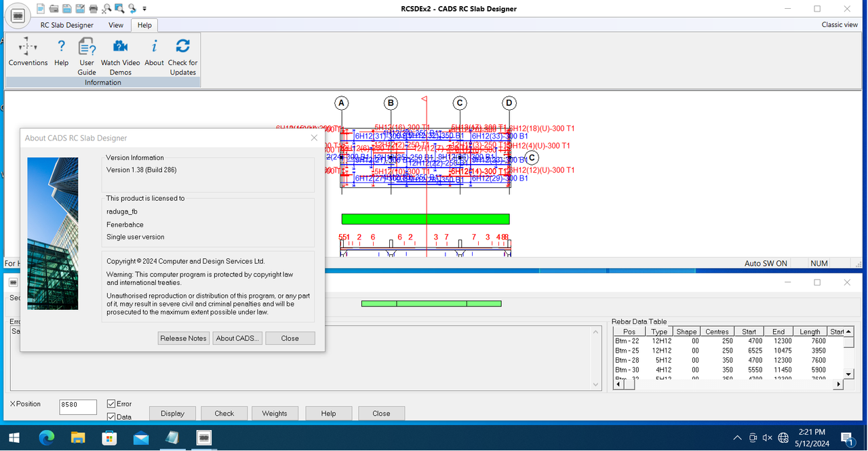The width and height of the screenshot is (868, 451).
Task: Expand the Customize Quick Access Toolbar arrow
Action: (x=144, y=9)
